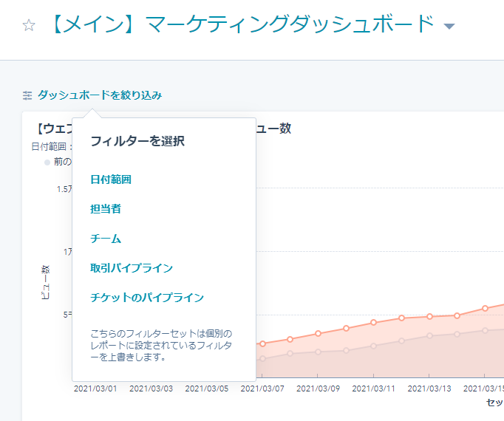The height and width of the screenshot is (421, 504).
Task: Click upper line data point at 2021/03/07
Action: pos(262,343)
